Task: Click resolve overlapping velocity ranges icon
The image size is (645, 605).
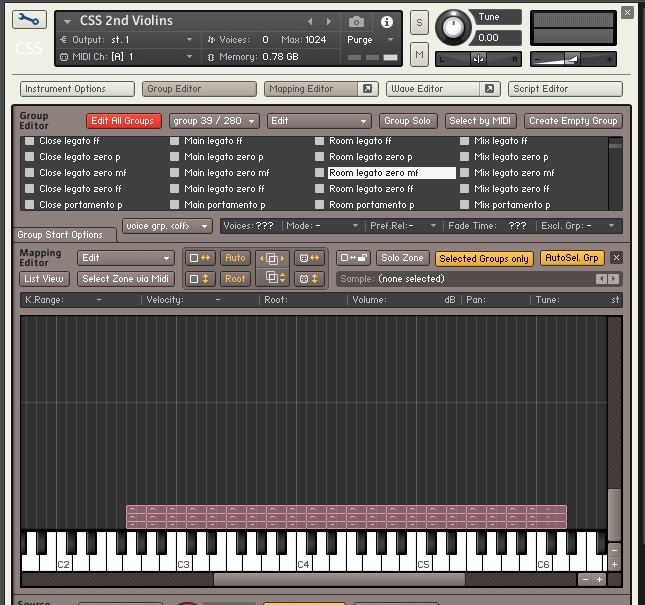Action: tap(272, 278)
